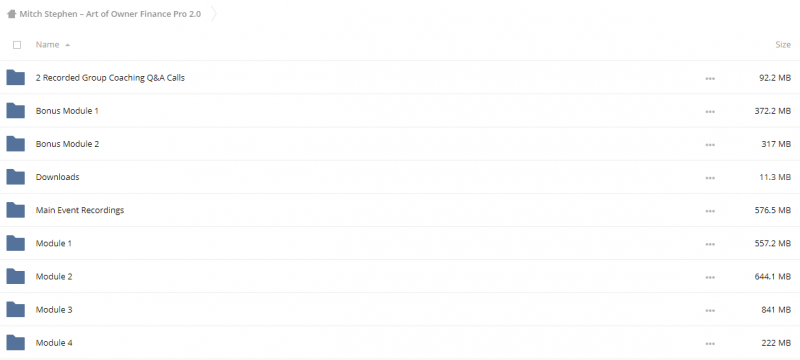800x360 pixels.
Task: Open the Module 4 folder name
Action: pyautogui.click(x=54, y=343)
